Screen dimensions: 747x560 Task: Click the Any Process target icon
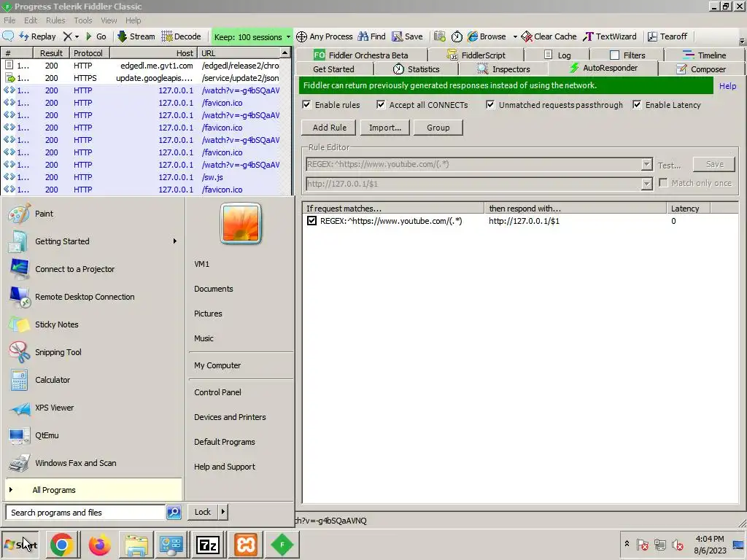click(301, 36)
